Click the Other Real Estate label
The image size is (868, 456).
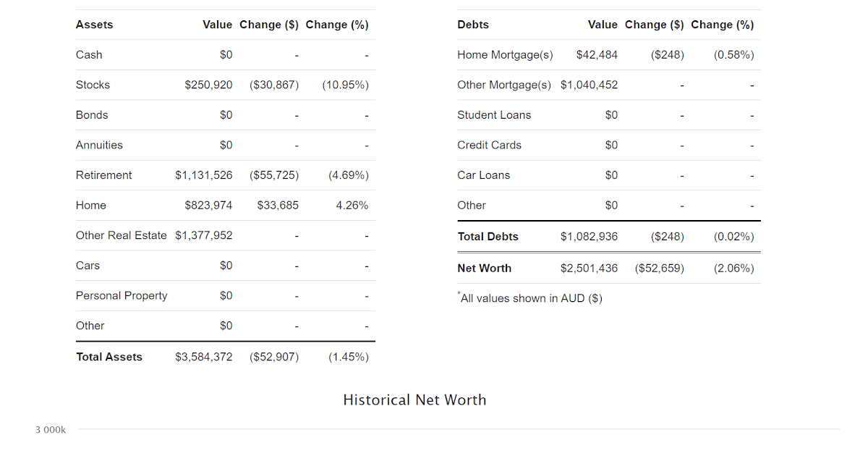121,235
